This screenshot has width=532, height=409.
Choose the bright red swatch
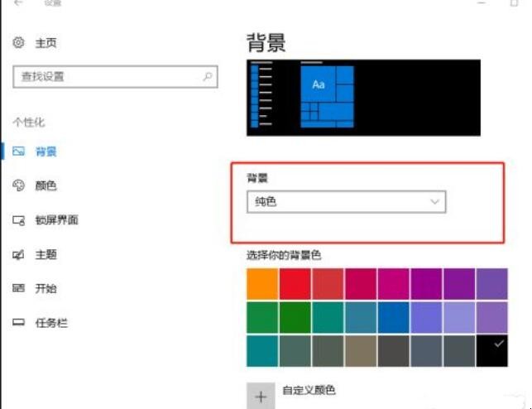tap(295, 284)
